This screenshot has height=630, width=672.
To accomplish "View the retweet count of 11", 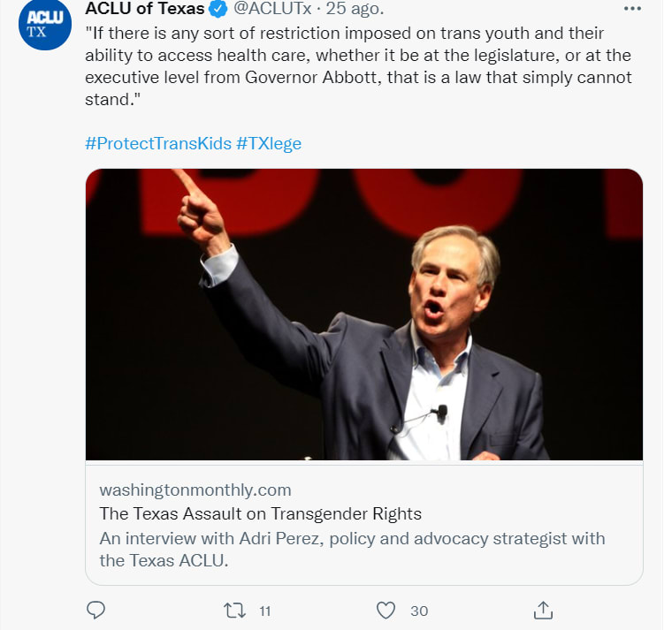I will [x=264, y=611].
